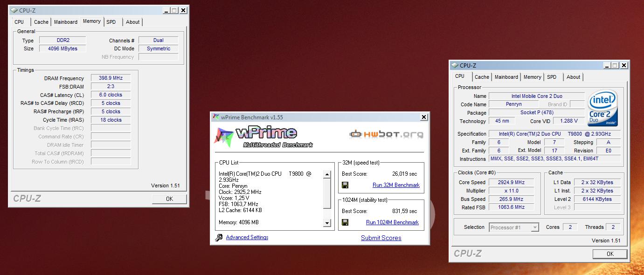Click wPrime title bar icon
The height and width of the screenshot is (275, 644).
pyautogui.click(x=216, y=117)
